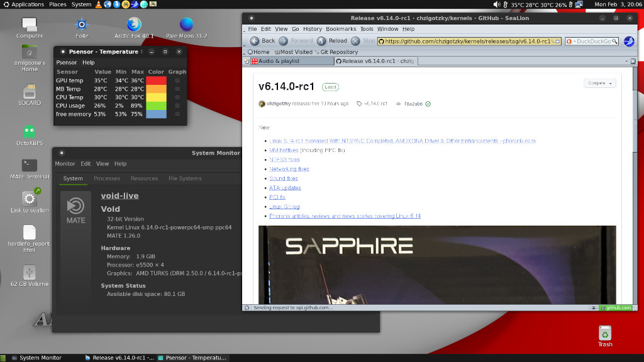Toggle Graph checkbox for GPU temp
Image resolution: width=644 pixels, height=362 pixels.
click(177, 80)
